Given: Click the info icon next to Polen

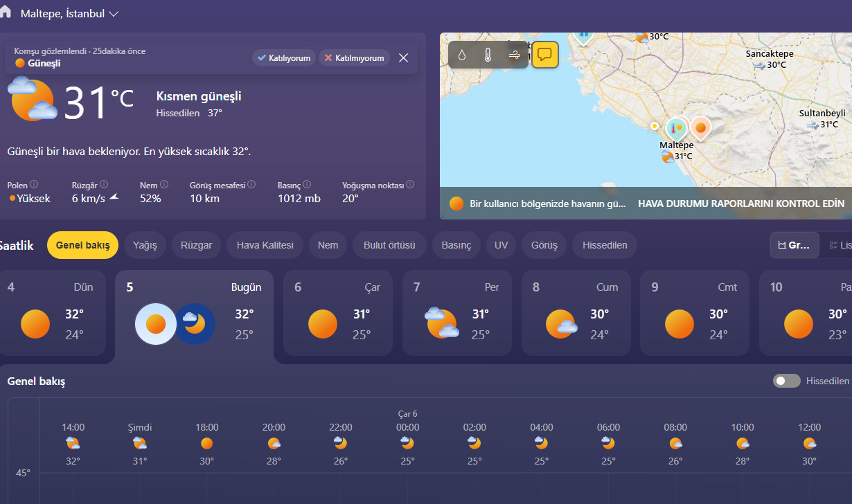Looking at the screenshot, I should 34,185.
